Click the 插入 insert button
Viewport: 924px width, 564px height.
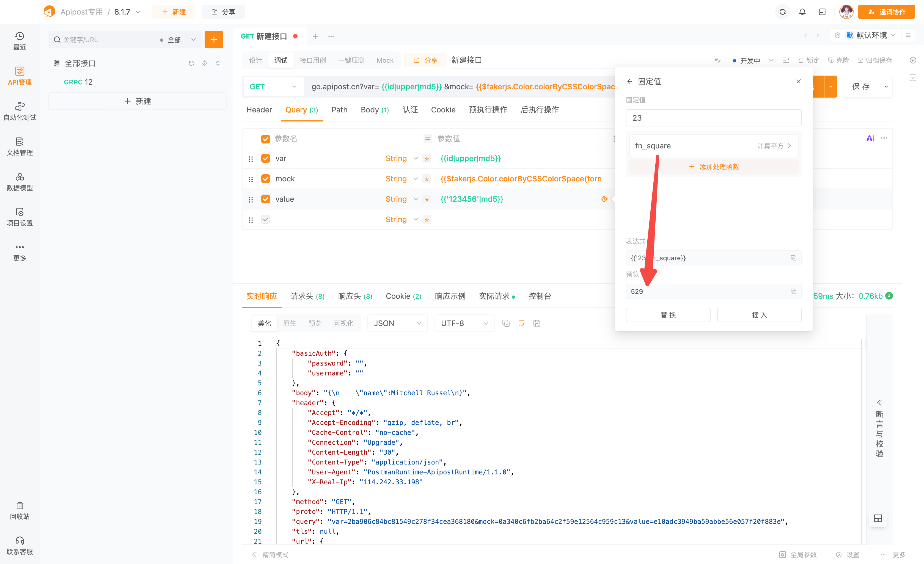[759, 315]
